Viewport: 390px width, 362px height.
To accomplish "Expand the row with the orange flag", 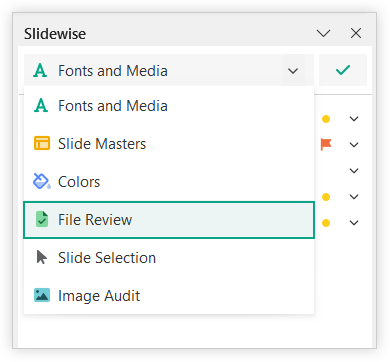I will coord(354,145).
